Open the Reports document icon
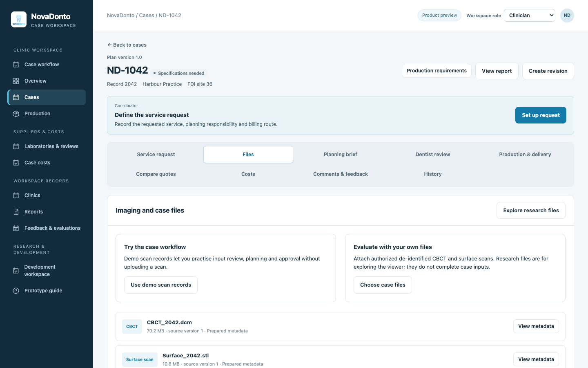 pos(16,212)
